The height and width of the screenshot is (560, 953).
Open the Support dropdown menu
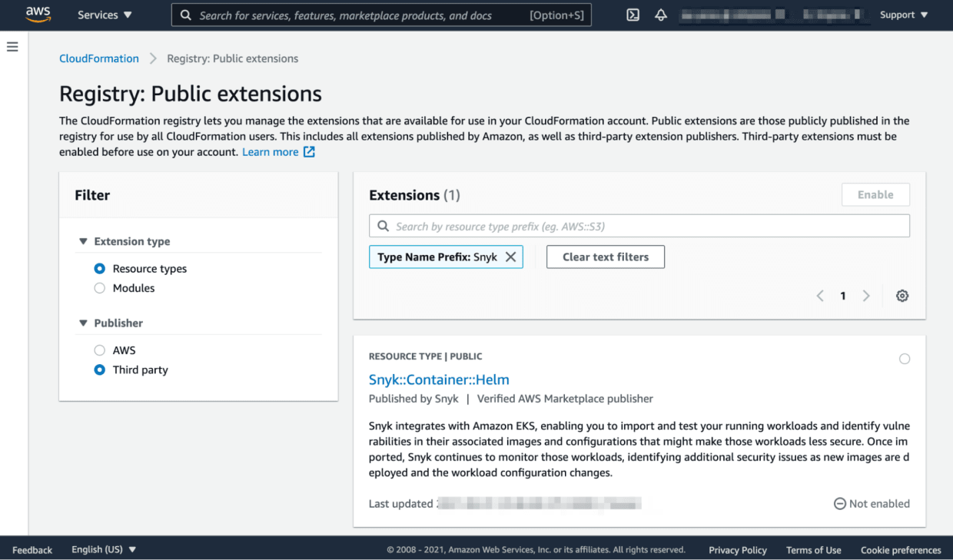click(x=904, y=15)
